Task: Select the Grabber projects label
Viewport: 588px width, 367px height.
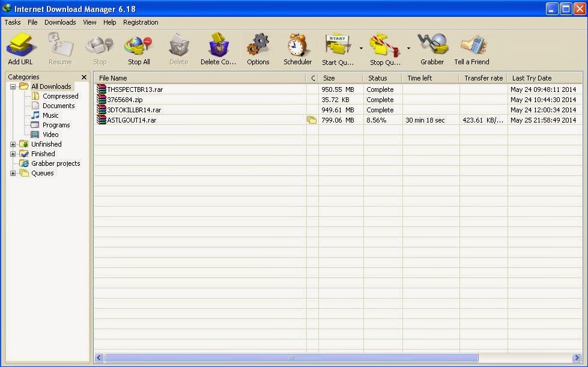Action: coord(55,163)
